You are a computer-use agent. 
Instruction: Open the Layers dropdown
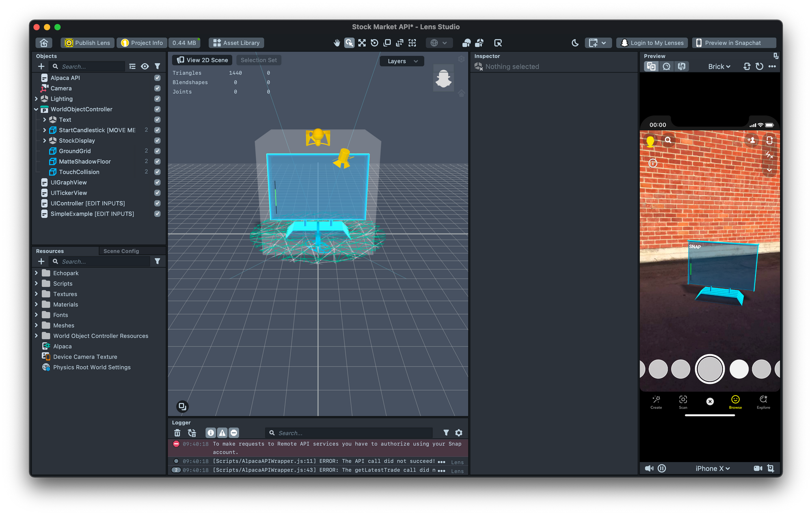click(x=402, y=61)
